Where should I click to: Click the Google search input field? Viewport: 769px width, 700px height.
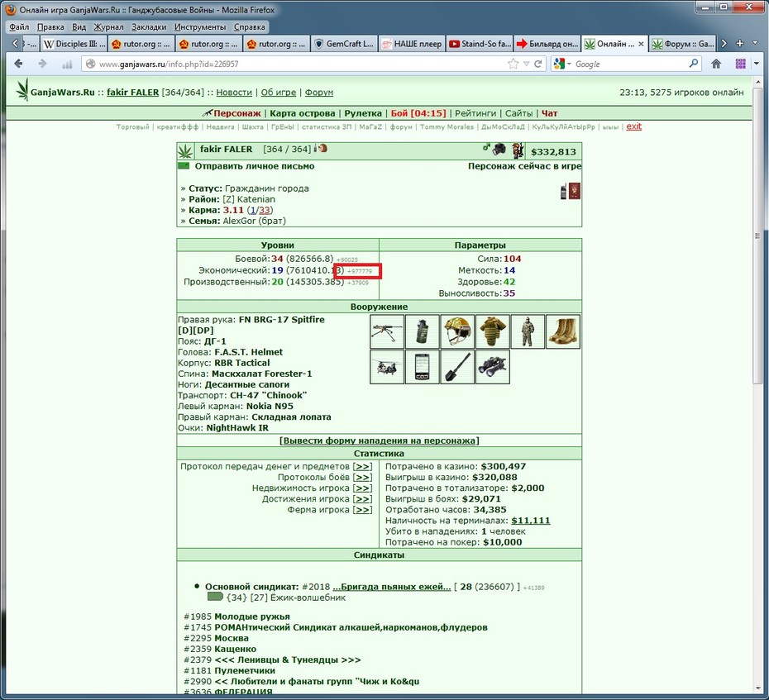click(x=630, y=64)
